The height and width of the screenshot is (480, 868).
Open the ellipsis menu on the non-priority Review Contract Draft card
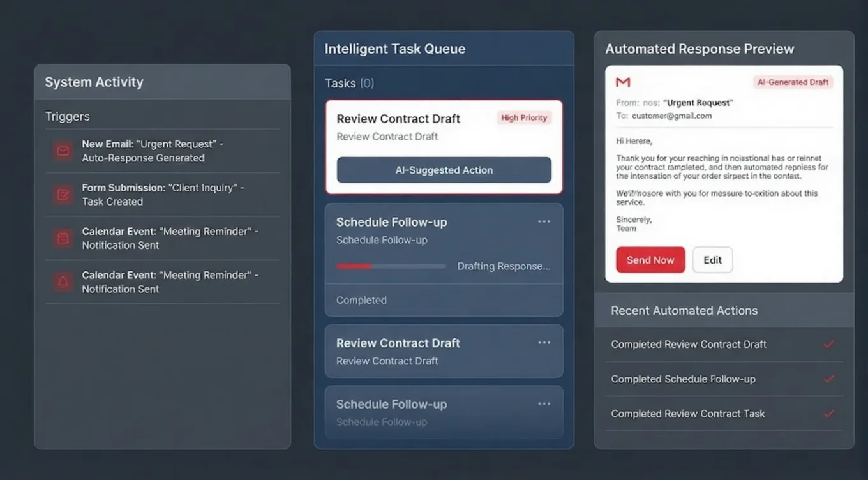(x=544, y=343)
